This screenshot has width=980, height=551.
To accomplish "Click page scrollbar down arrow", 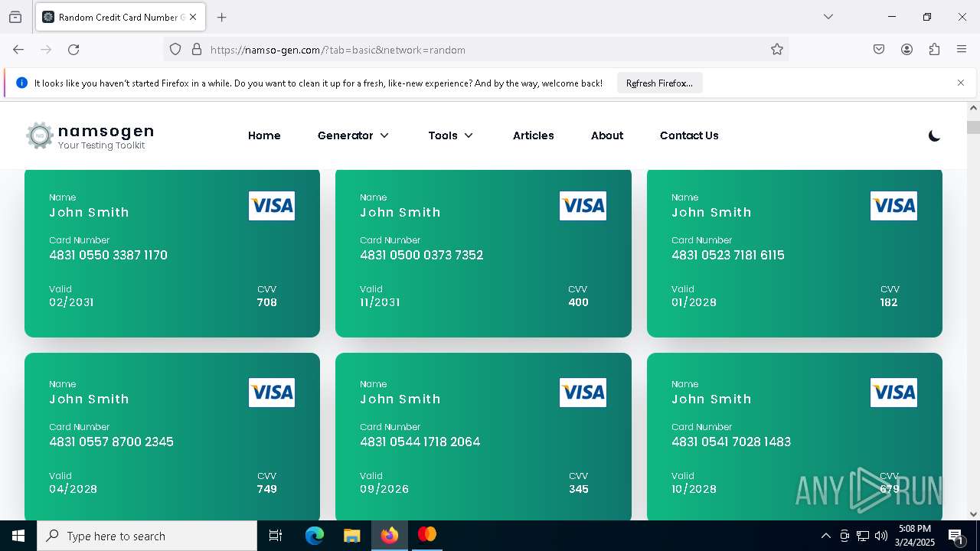I will pos(973,514).
